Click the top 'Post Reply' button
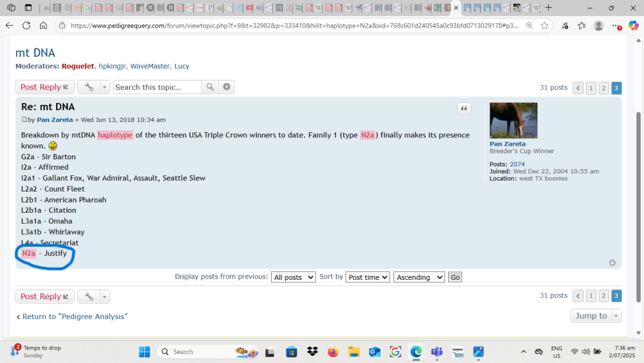Screen dimensions: 644x363 click(x=45, y=87)
